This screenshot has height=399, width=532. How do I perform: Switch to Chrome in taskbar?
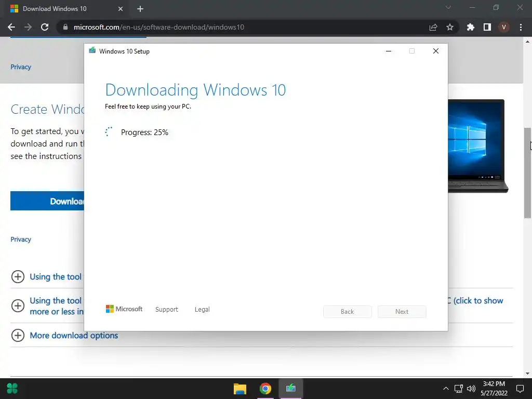[265, 389]
